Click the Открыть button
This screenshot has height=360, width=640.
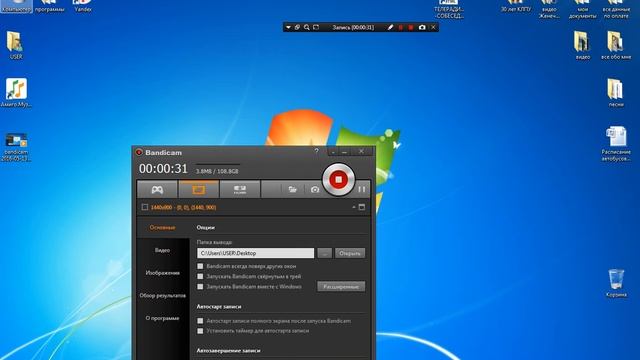click(x=350, y=253)
